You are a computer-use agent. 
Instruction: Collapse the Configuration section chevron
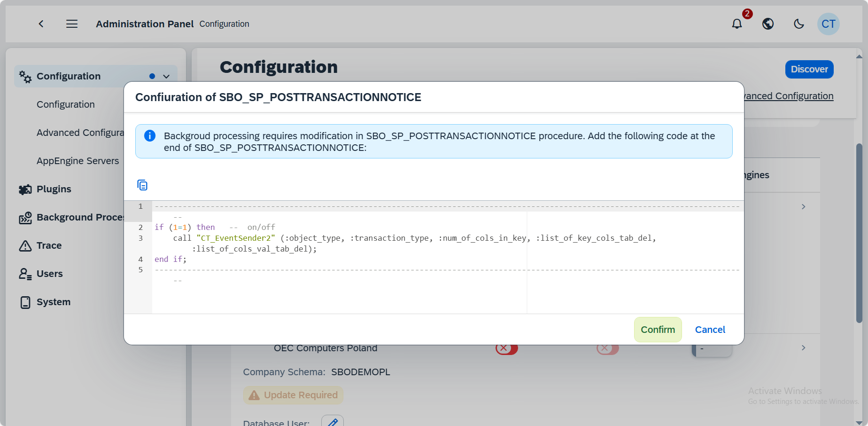coord(165,76)
